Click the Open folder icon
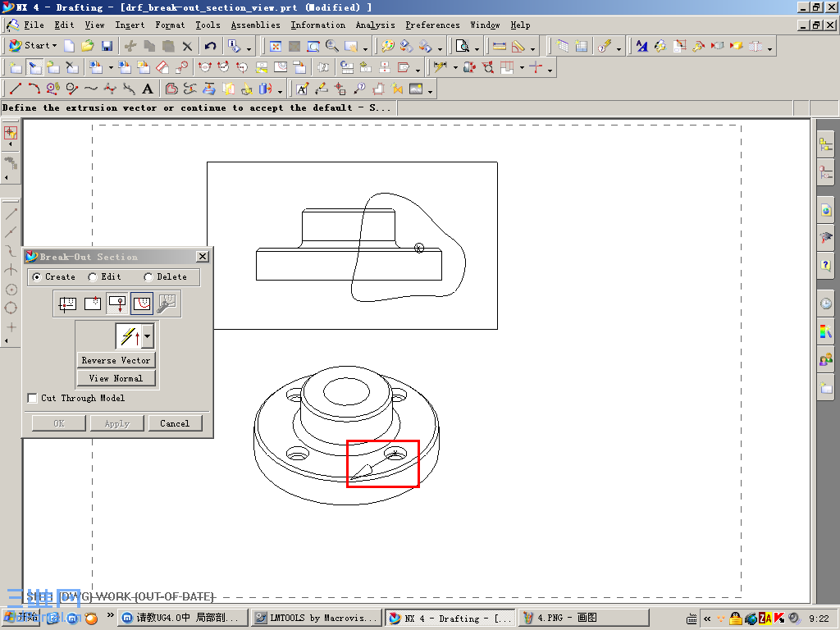The height and width of the screenshot is (630, 840). pos(88,46)
